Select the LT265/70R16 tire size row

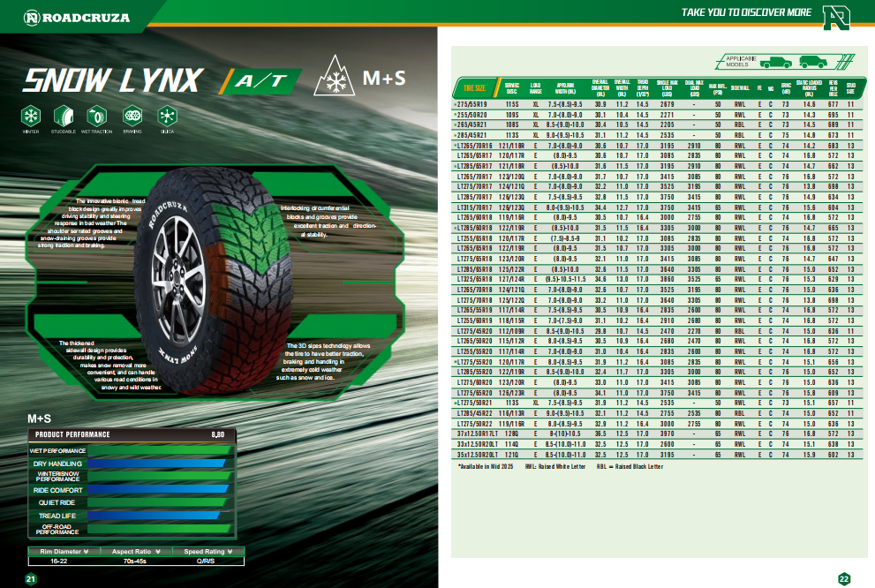658,146
